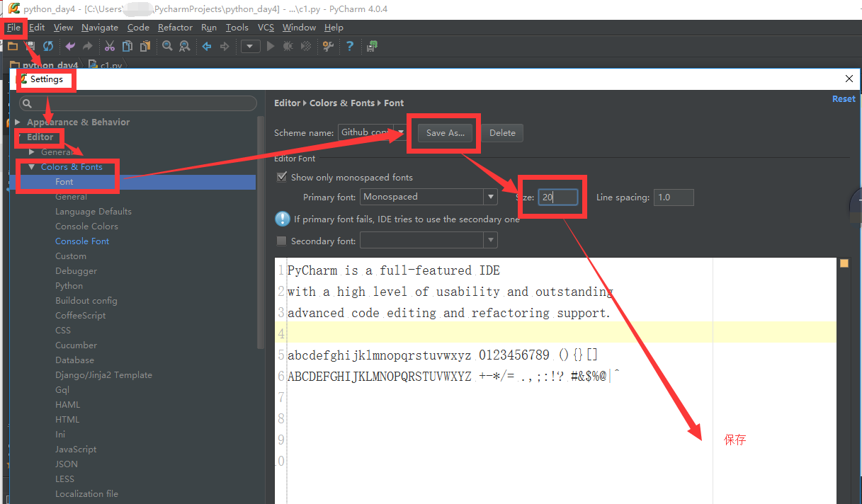Click the Paste clipboard toolbar icon
The width and height of the screenshot is (862, 504).
(145, 46)
